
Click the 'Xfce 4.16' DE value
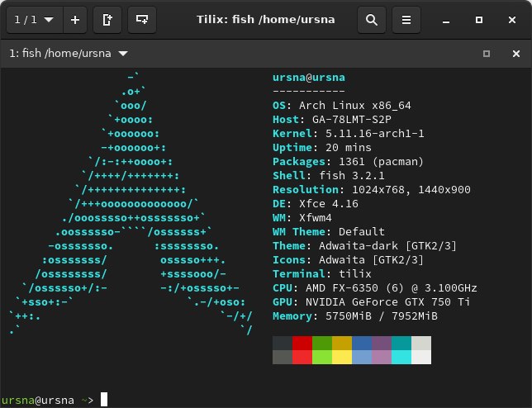coord(329,204)
